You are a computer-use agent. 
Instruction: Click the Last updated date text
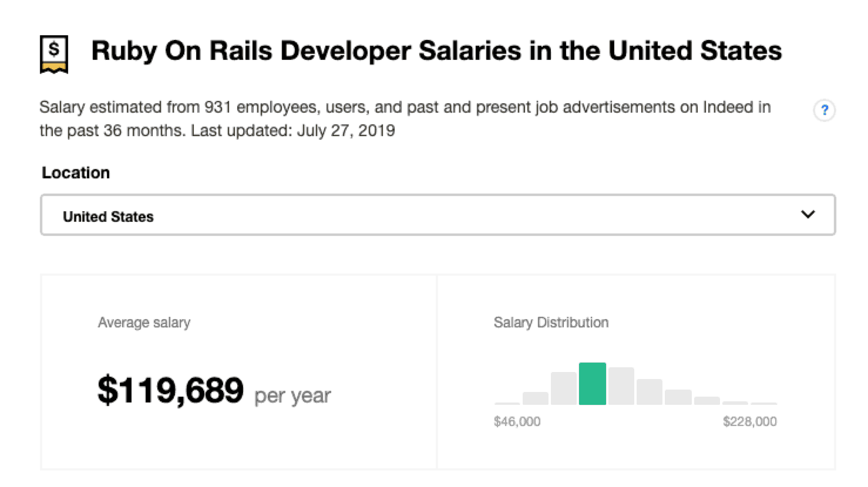(292, 130)
